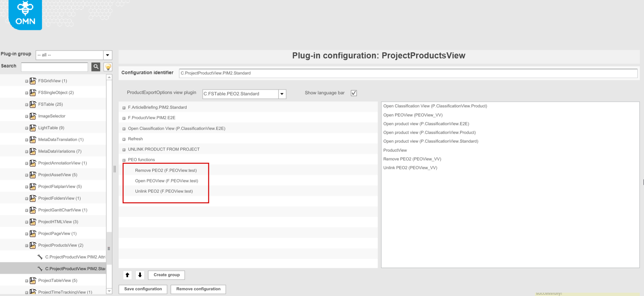Open the Plug-in group dropdown

coord(107,55)
